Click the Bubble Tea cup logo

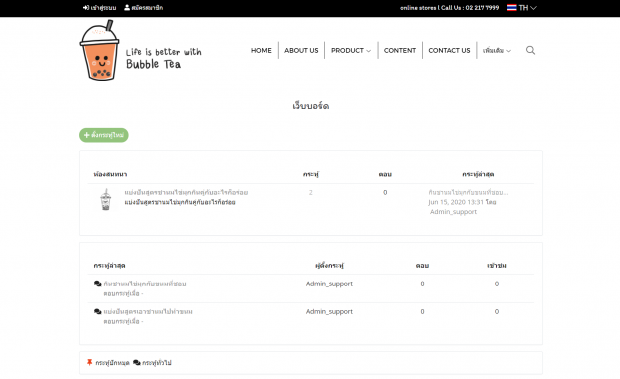pyautogui.click(x=100, y=50)
